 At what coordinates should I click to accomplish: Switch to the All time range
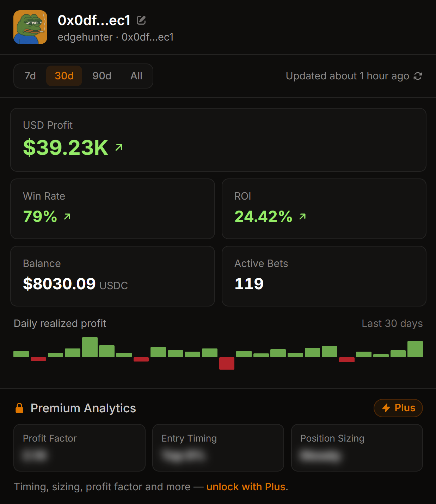point(136,76)
